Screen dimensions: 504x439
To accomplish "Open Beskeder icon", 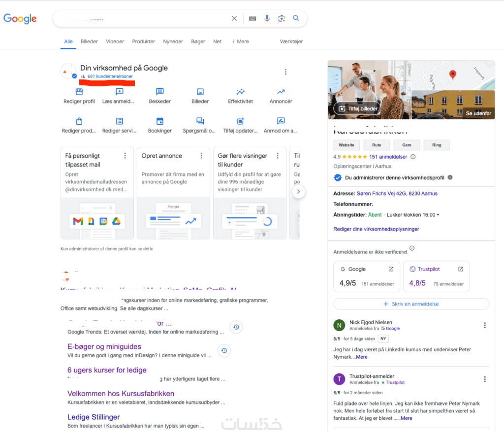I will [x=160, y=92].
